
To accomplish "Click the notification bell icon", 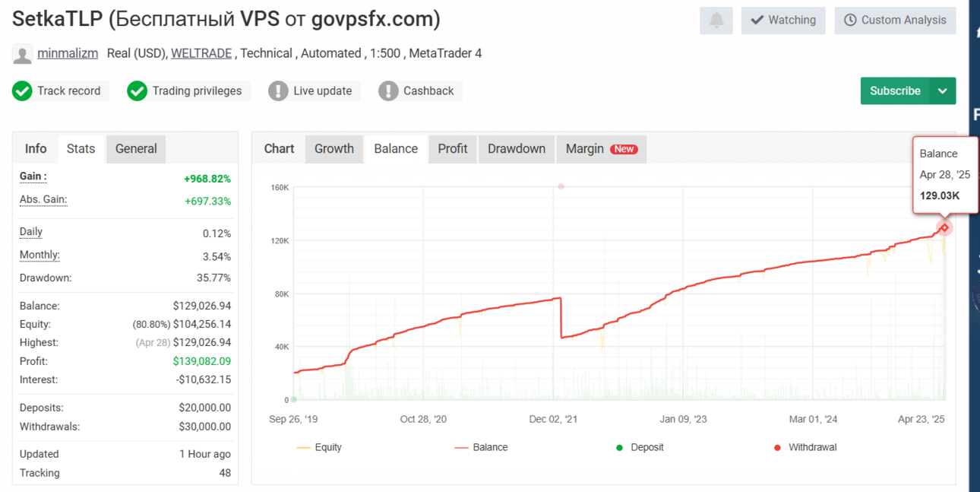I will tap(716, 21).
